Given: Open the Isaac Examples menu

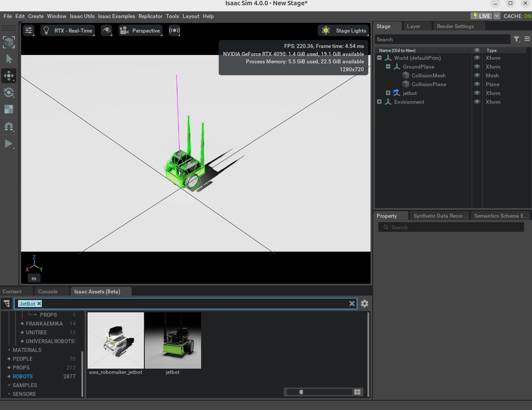Looking at the screenshot, I should tap(117, 16).
